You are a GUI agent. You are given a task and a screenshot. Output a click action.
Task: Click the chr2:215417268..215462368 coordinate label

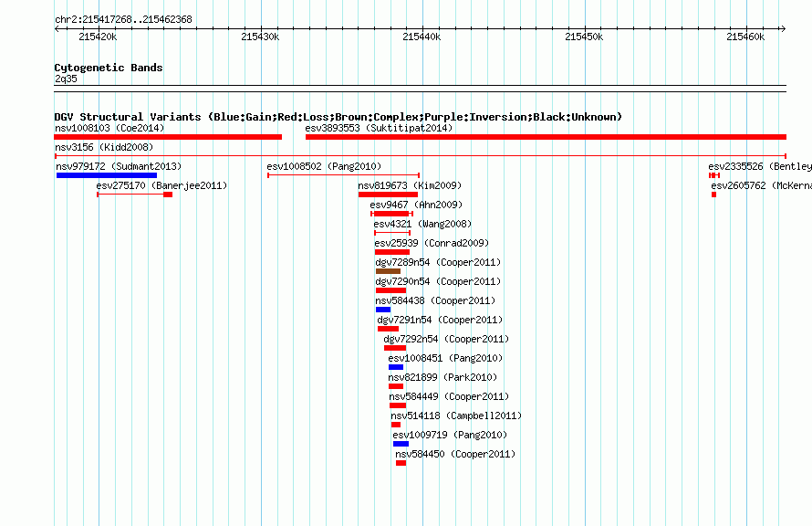[x=123, y=19]
